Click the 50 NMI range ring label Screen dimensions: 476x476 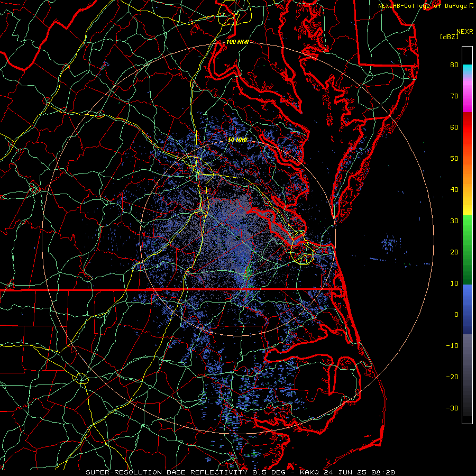point(237,140)
